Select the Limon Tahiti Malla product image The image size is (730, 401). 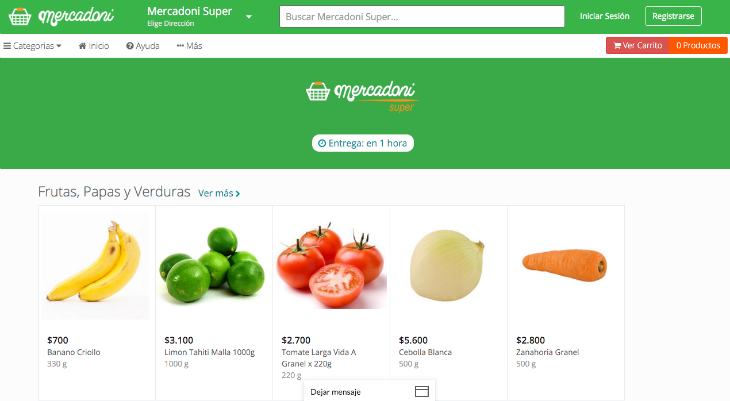212,265
